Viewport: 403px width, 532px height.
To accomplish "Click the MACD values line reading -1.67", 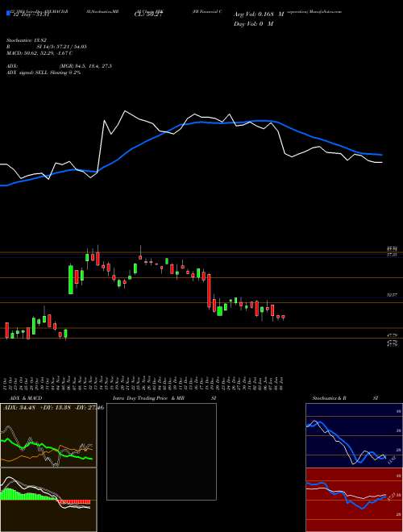I will click(x=39, y=53).
